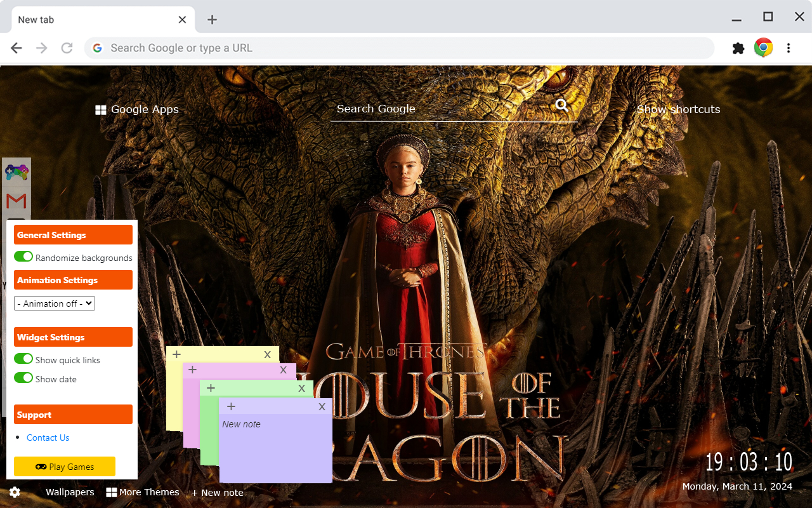The height and width of the screenshot is (508, 812).
Task: Click the browser back arrow
Action: (16, 48)
